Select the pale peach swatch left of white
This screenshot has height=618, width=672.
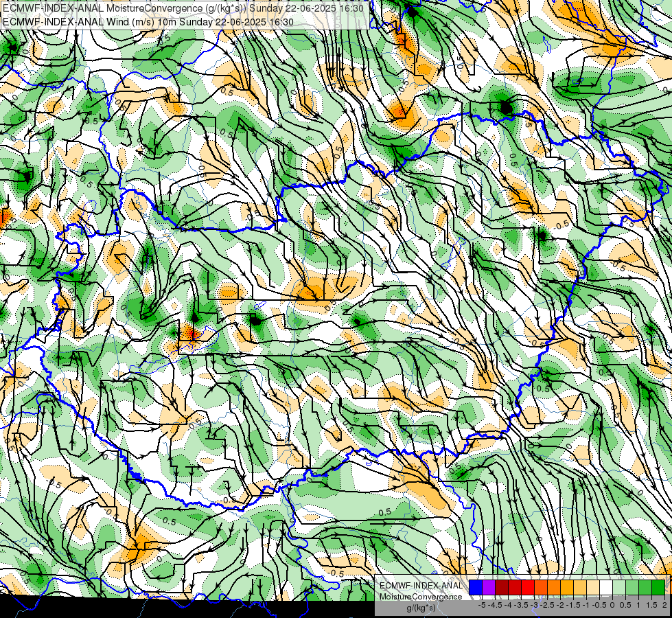pyautogui.click(x=593, y=587)
